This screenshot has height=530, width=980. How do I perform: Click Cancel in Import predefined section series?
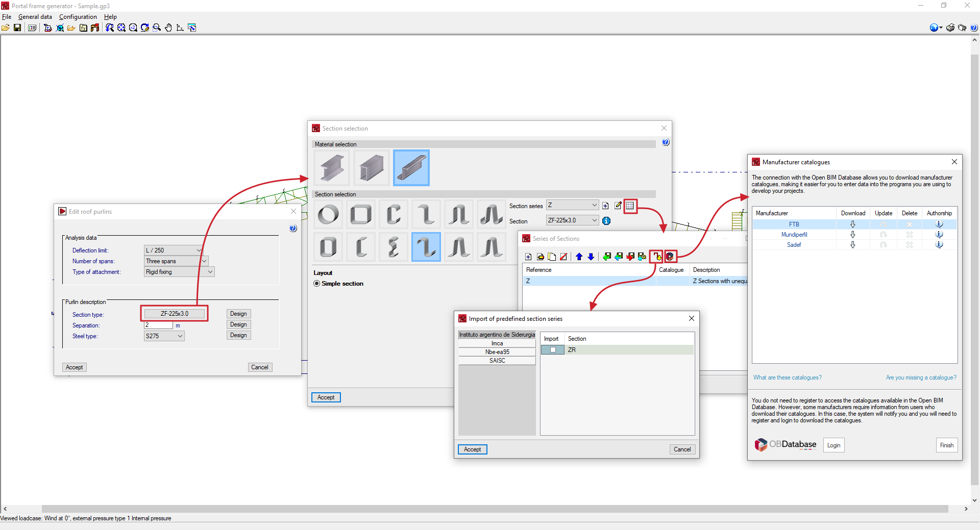pos(682,449)
